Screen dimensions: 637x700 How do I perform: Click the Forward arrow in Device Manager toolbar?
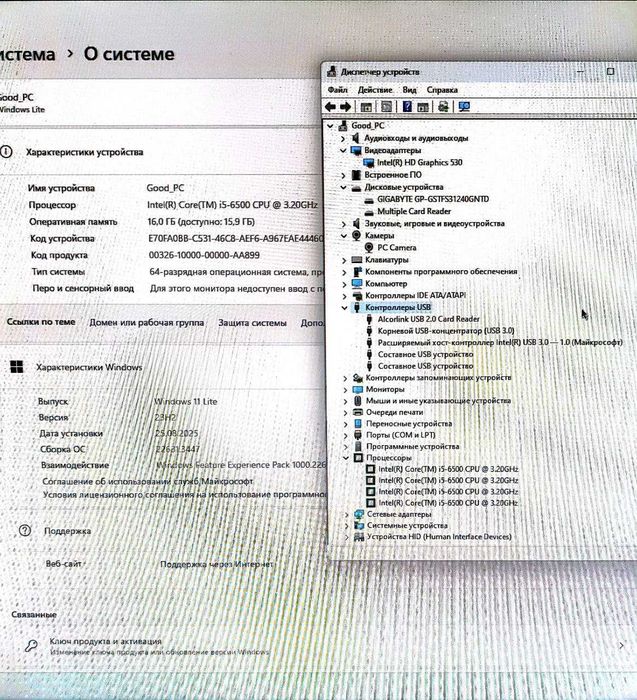click(x=346, y=107)
